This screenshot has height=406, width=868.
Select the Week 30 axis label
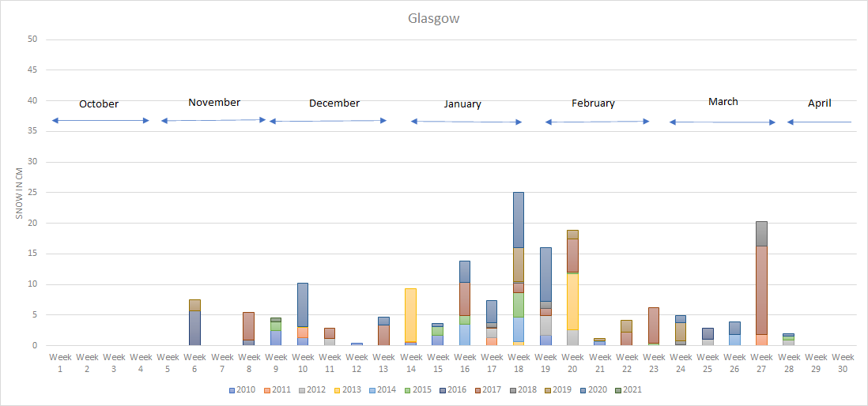tap(843, 363)
